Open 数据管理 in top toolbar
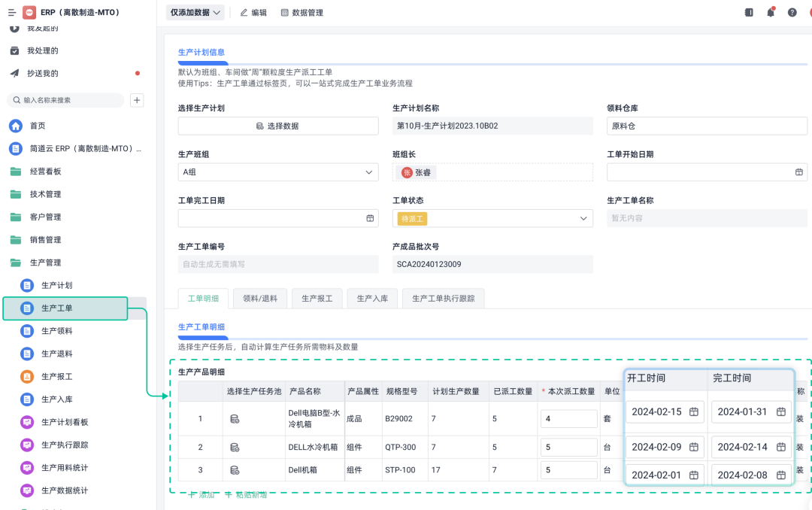 (x=301, y=12)
